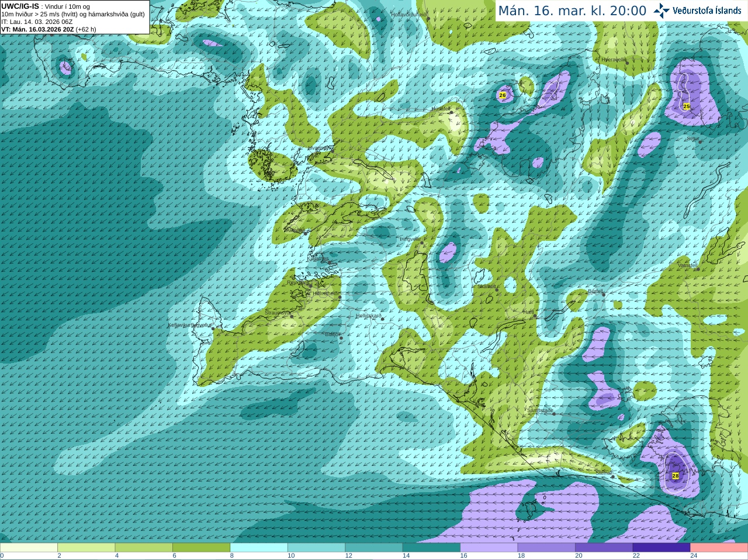This screenshot has height=560, width=748.
Task: Click the legend scale number 24
Action: click(x=694, y=556)
